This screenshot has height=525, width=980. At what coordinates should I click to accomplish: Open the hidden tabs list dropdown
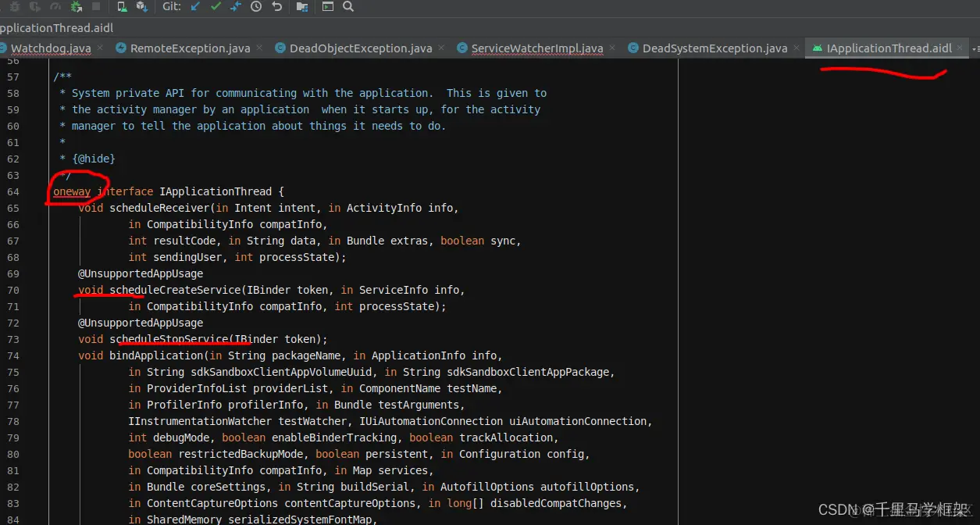(x=975, y=48)
